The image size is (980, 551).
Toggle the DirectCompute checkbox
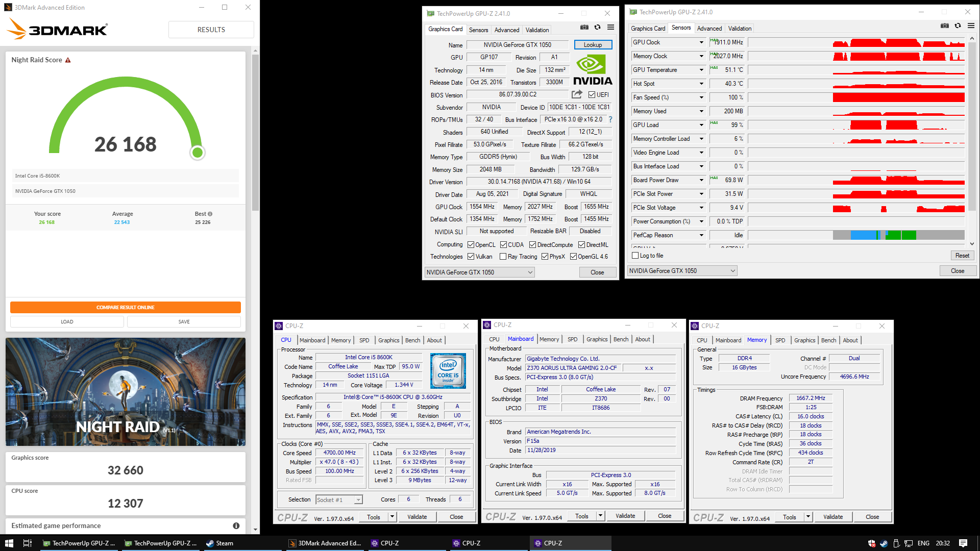532,245
